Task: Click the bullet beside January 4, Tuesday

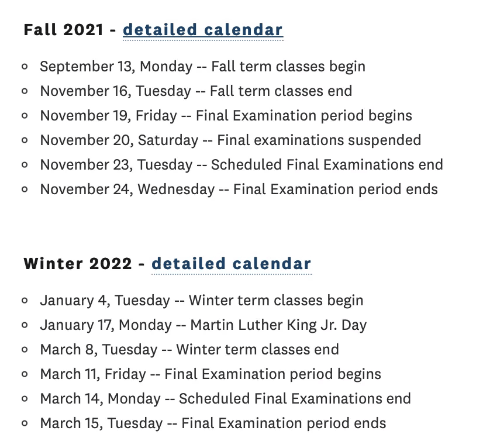Action: point(25,301)
